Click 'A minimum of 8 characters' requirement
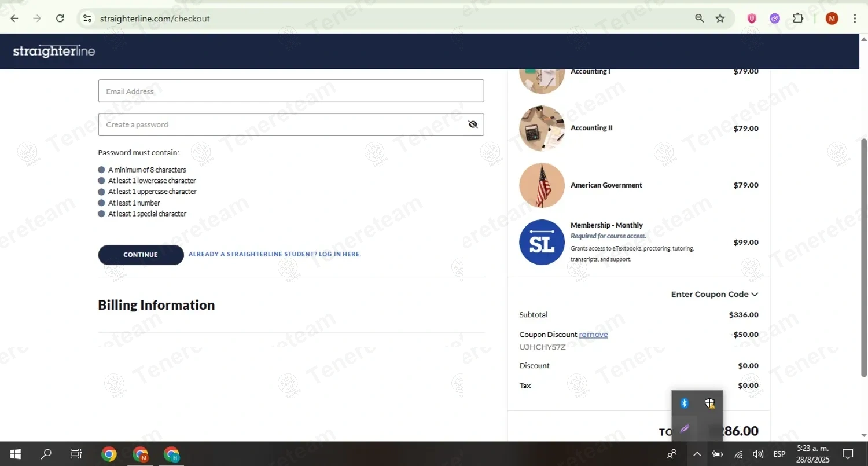 147,170
